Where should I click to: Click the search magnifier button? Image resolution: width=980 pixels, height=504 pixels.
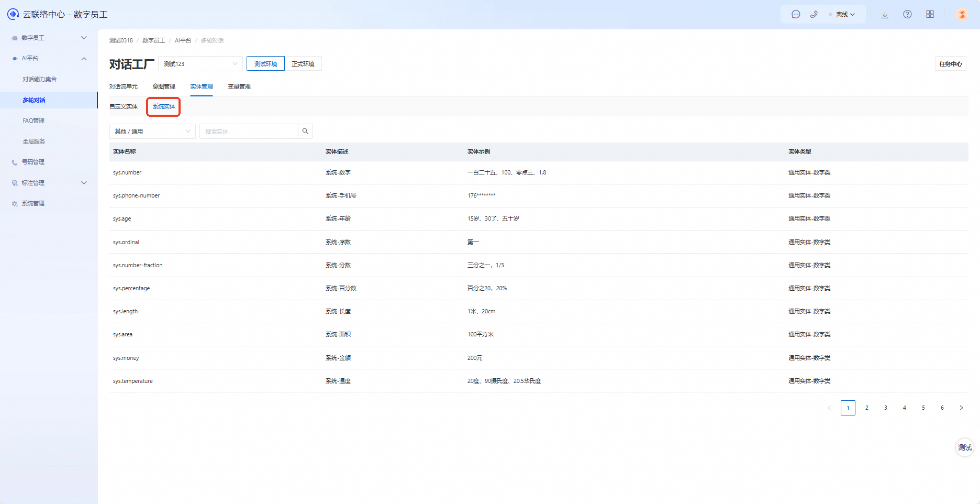click(305, 132)
